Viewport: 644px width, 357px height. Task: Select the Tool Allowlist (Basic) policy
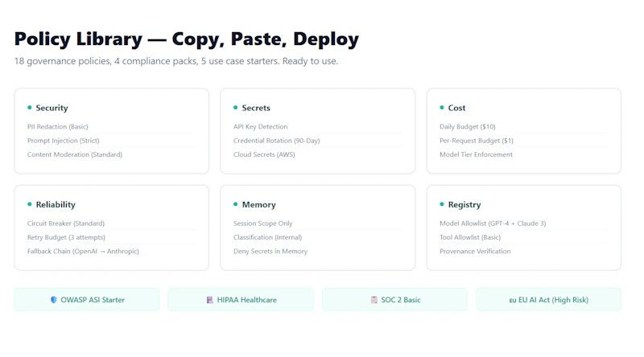[x=470, y=237]
